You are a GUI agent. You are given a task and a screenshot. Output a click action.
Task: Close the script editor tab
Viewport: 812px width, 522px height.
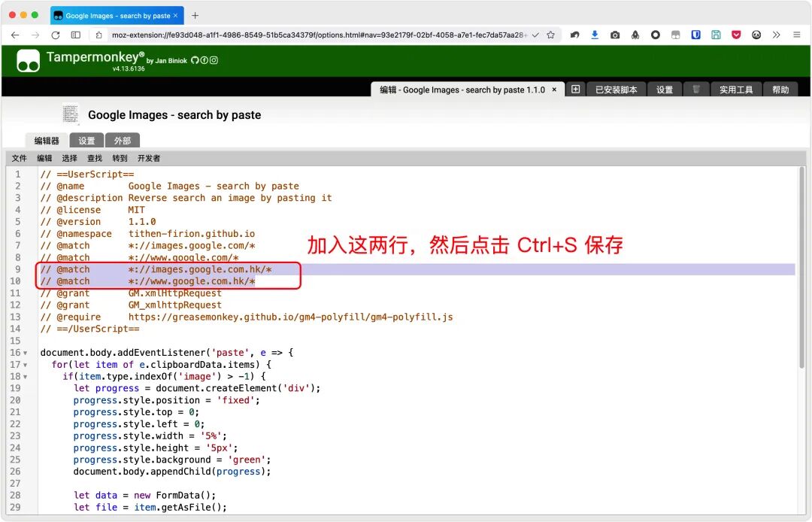(554, 90)
